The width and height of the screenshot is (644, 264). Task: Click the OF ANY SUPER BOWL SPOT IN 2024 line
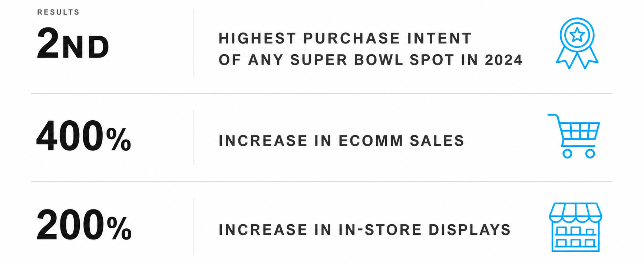[370, 60]
